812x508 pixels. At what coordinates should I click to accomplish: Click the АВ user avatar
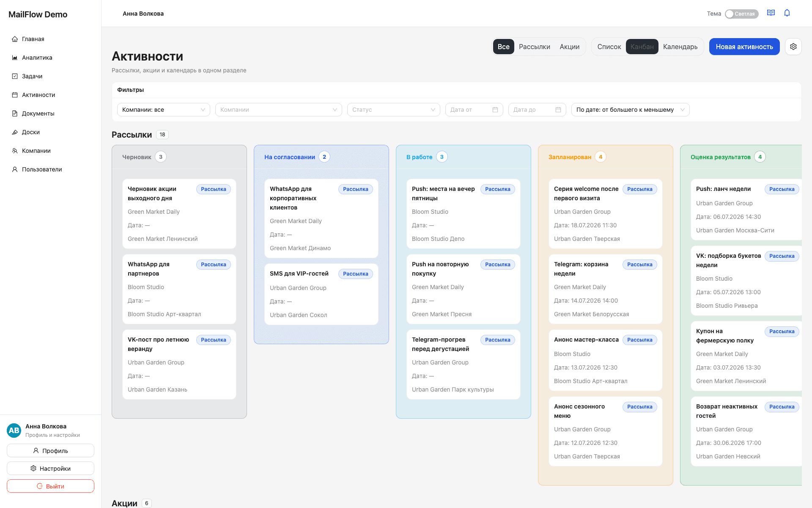14,430
